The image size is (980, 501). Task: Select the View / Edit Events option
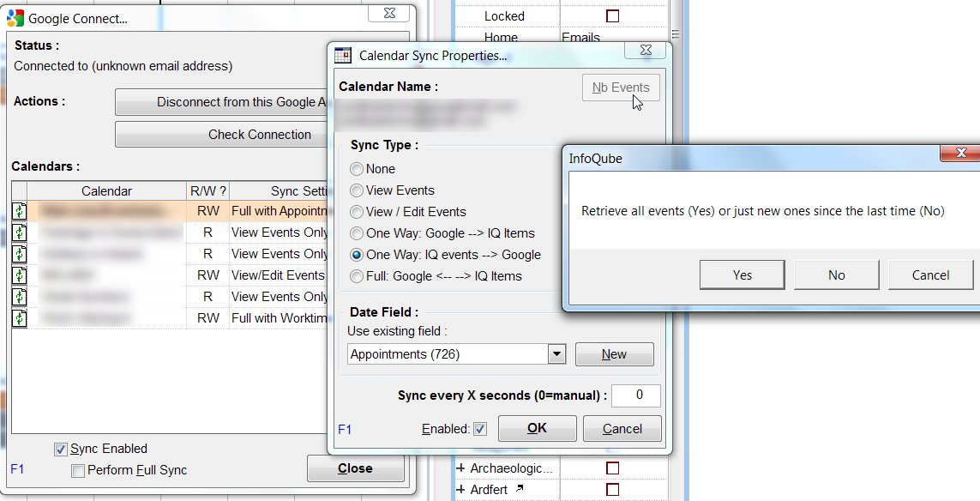coord(357,211)
